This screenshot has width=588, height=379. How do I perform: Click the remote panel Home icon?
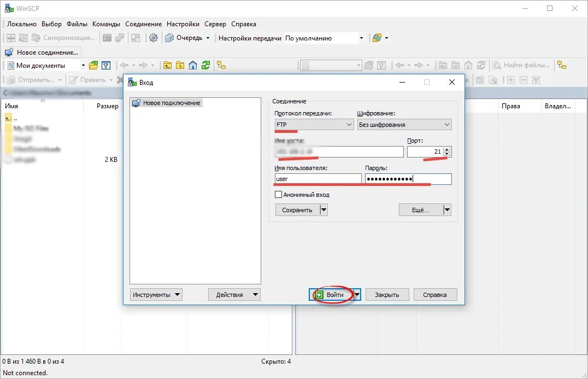[468, 65]
